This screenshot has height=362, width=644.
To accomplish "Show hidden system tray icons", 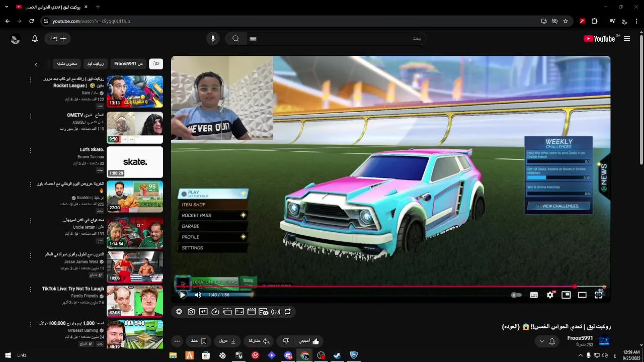I will click(580, 355).
